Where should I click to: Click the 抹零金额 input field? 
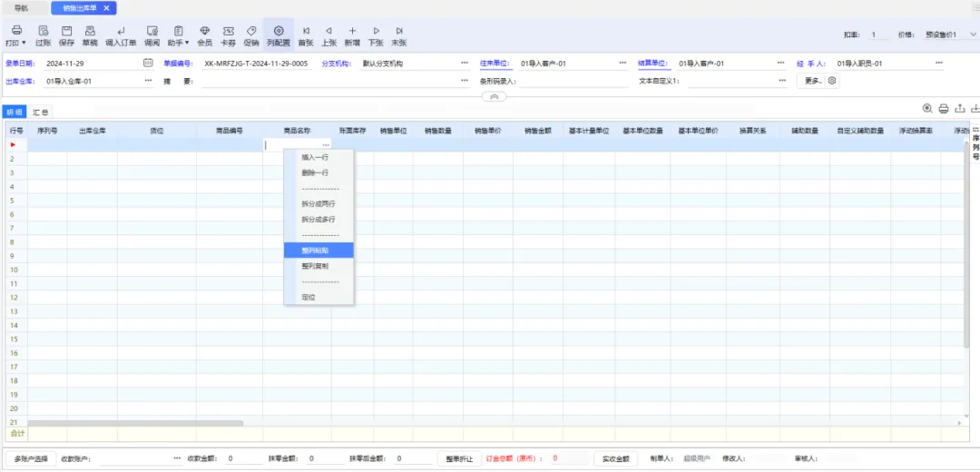pos(324,459)
